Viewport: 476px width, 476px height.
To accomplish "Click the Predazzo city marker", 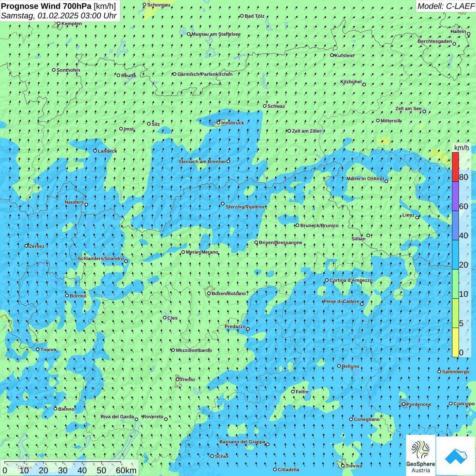I will point(248,329).
